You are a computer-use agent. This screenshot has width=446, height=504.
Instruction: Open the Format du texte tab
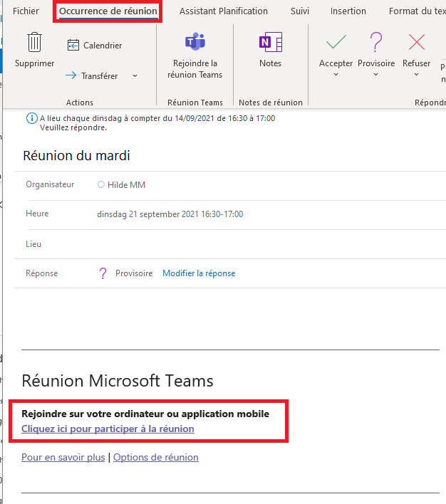tap(417, 11)
